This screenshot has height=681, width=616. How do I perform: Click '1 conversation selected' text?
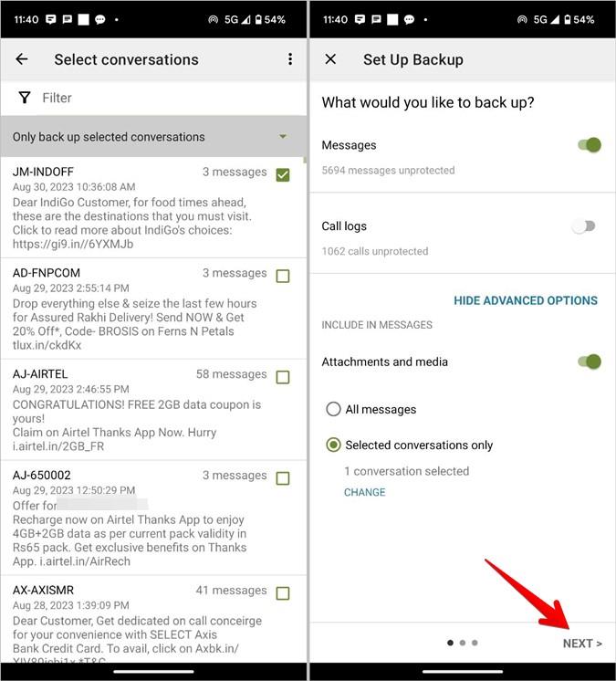(x=407, y=471)
